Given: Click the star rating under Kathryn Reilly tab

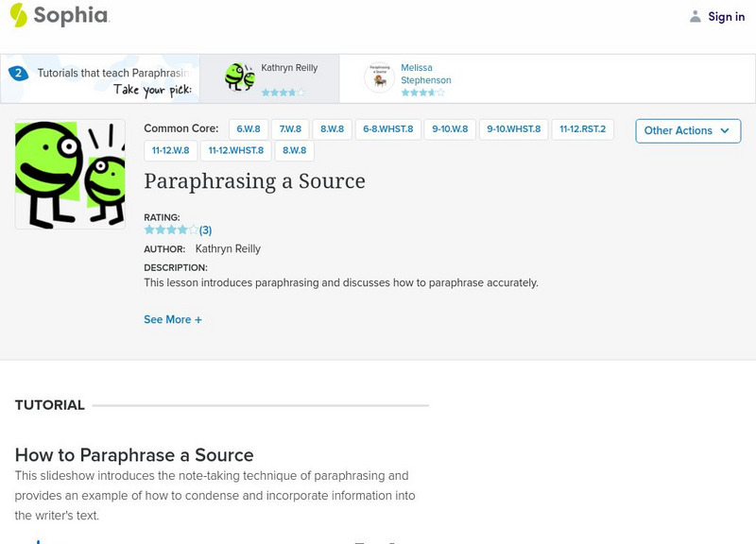Looking at the screenshot, I should pos(283,93).
